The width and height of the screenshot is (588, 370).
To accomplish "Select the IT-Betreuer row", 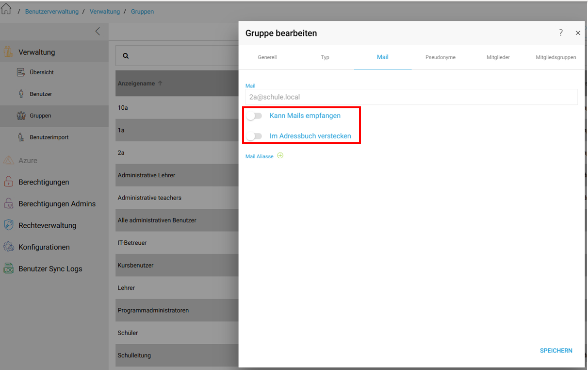I will (177, 243).
